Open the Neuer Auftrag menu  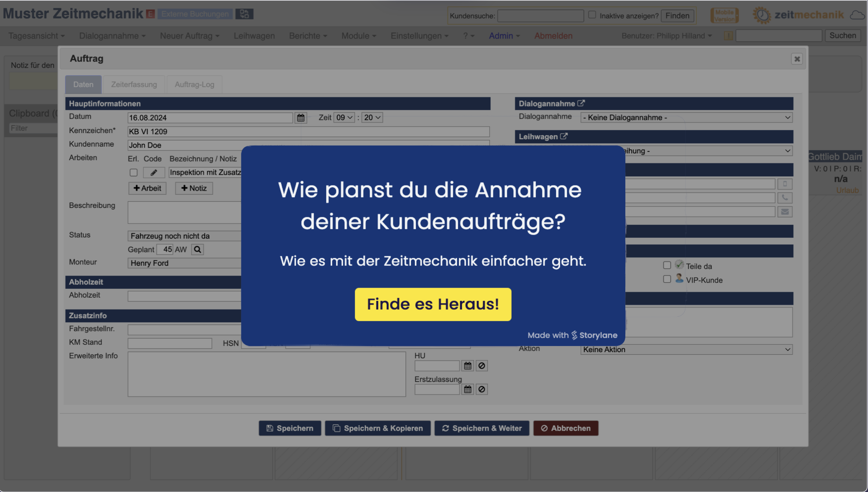tap(190, 36)
